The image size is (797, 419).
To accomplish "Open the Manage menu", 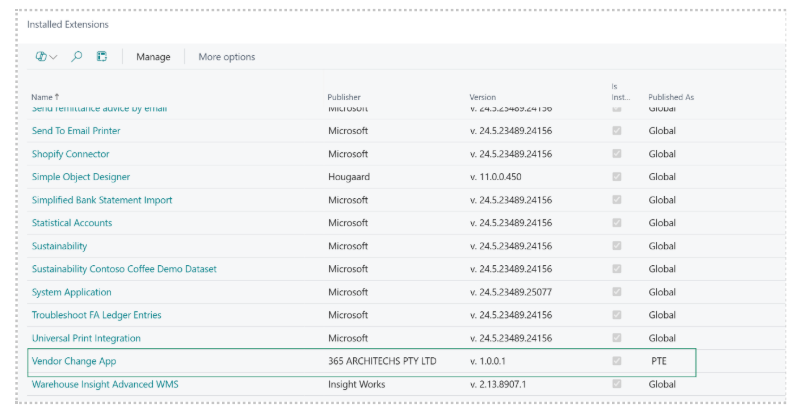I will coord(153,57).
